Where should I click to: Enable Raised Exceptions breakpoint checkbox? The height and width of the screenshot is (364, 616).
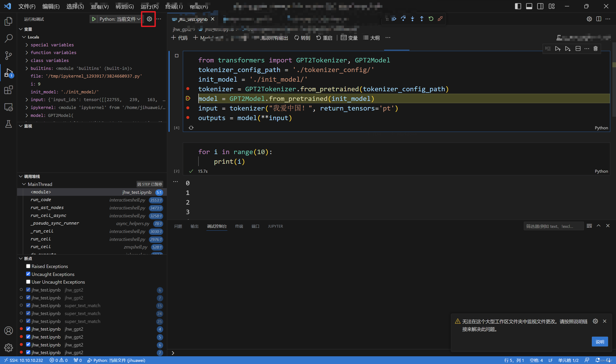(28, 266)
